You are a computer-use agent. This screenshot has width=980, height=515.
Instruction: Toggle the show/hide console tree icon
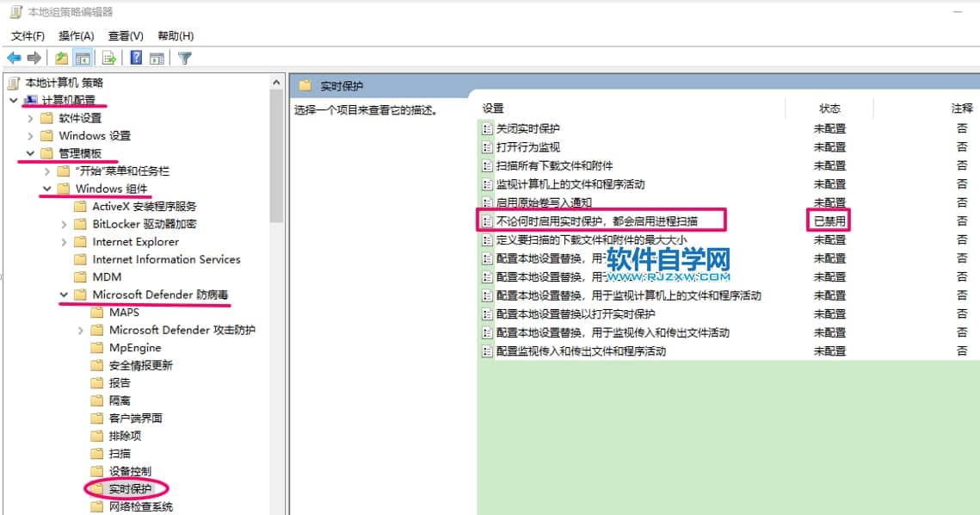point(83,58)
